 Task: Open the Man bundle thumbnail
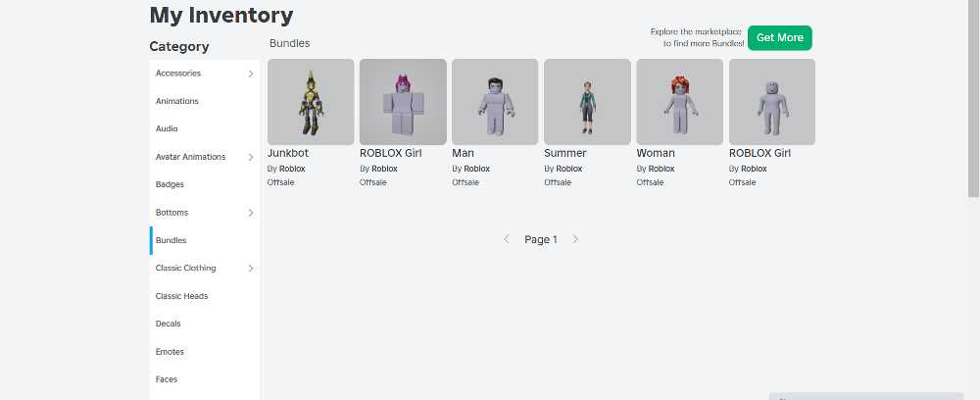(x=495, y=102)
